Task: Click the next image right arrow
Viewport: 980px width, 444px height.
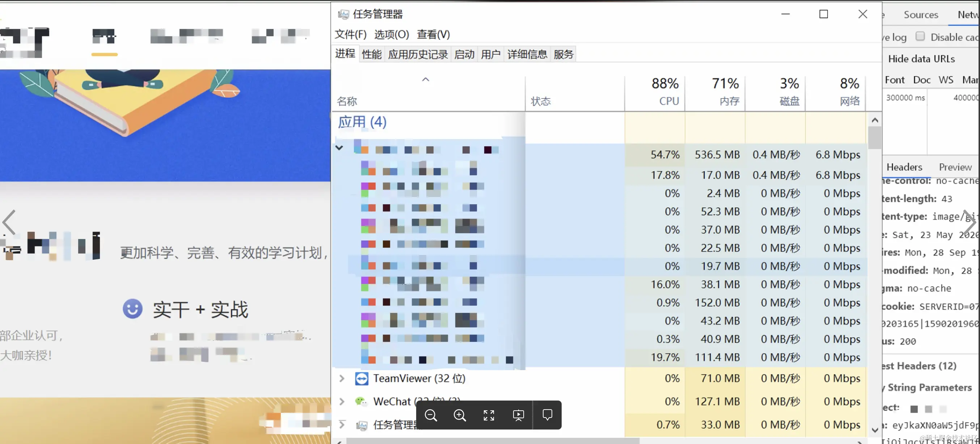Action: [970, 222]
